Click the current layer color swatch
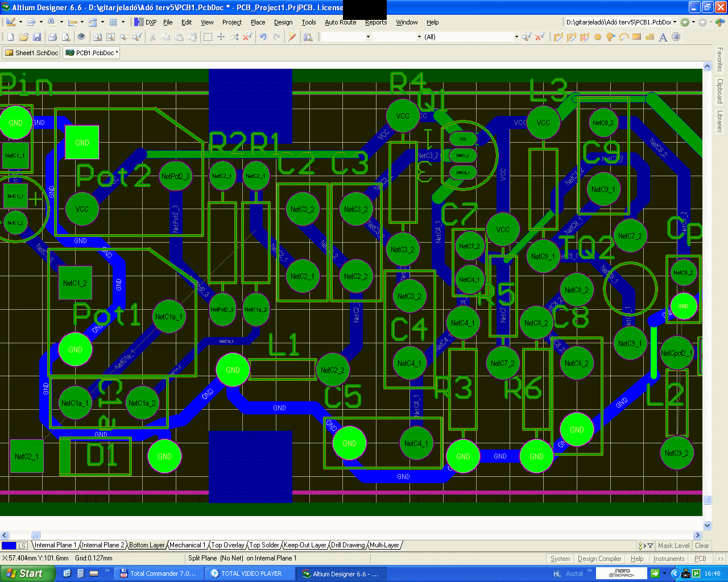This screenshot has height=582, width=728. [x=9, y=546]
